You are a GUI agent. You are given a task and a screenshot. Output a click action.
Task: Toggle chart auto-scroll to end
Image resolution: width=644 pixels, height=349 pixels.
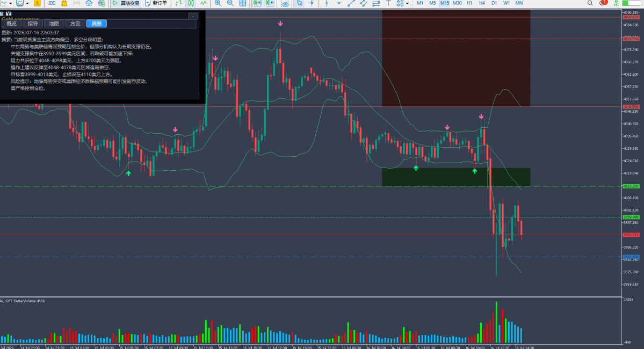click(257, 3)
